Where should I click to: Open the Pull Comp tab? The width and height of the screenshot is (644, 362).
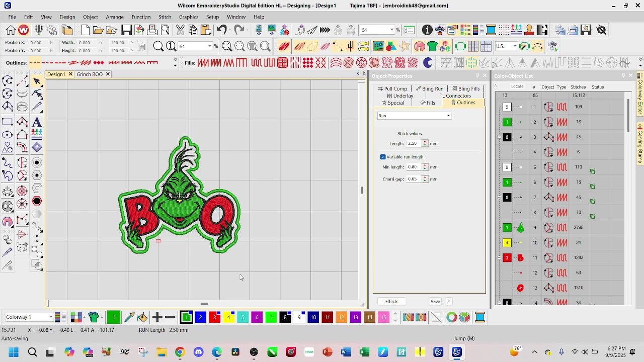point(392,88)
